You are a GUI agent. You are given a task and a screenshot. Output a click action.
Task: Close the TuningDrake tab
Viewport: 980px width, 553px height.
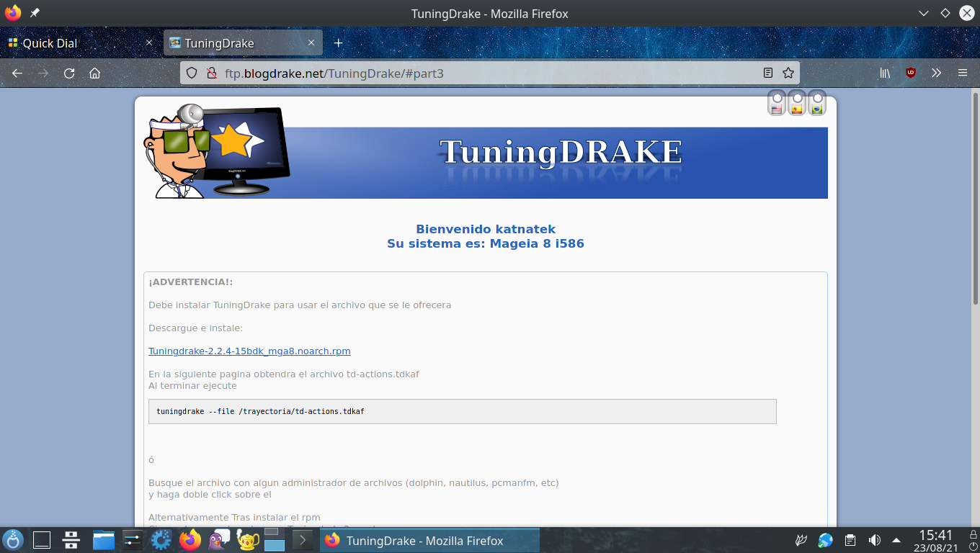tap(311, 43)
